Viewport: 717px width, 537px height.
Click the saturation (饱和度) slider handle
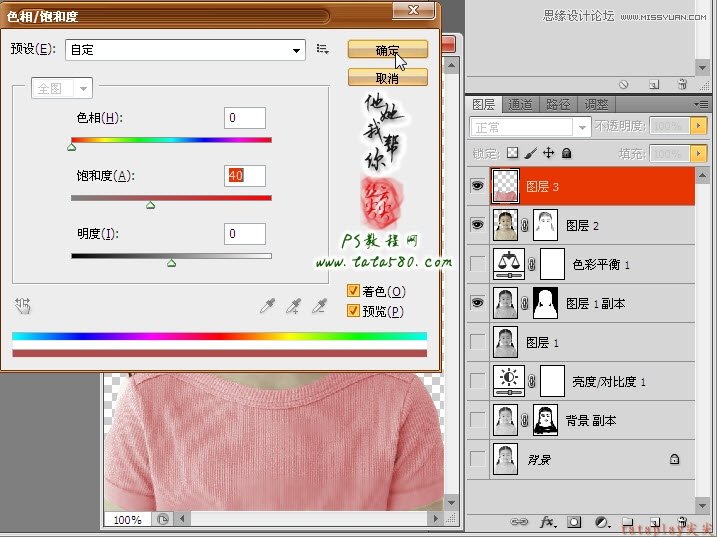click(x=150, y=205)
